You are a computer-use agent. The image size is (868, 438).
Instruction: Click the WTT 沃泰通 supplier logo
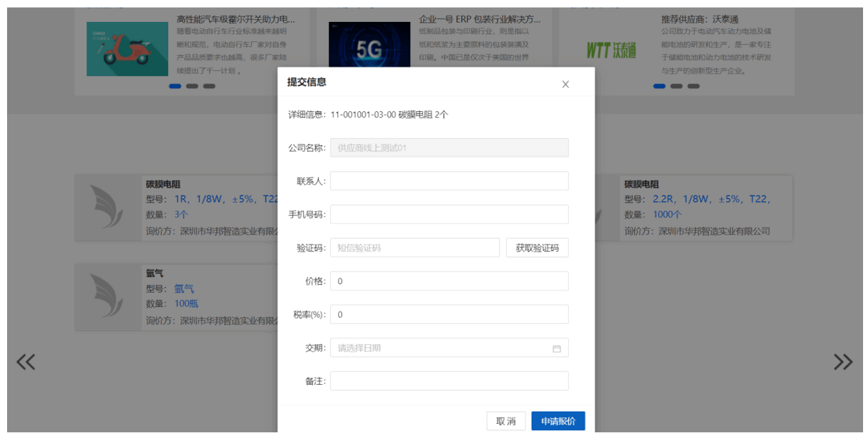[x=611, y=50]
